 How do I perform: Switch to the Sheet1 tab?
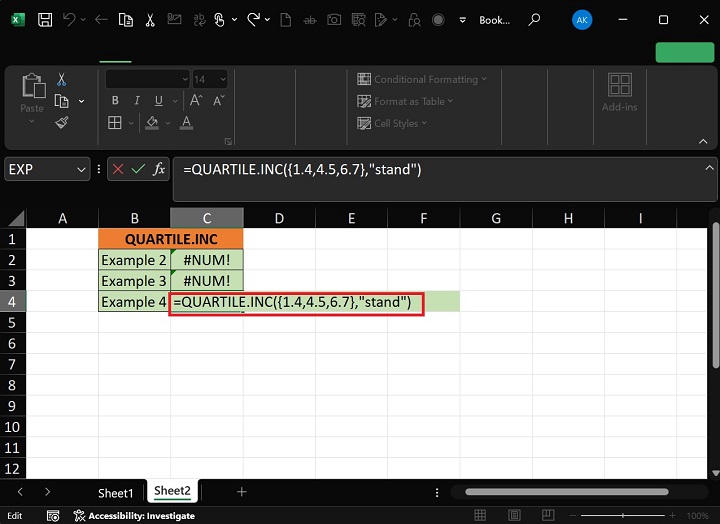115,493
